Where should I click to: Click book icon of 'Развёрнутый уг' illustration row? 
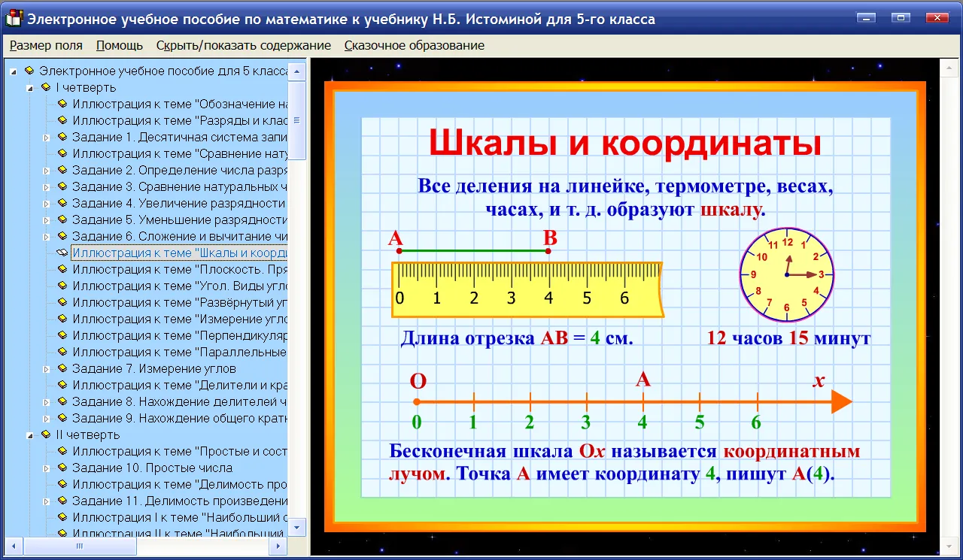pyautogui.click(x=62, y=302)
